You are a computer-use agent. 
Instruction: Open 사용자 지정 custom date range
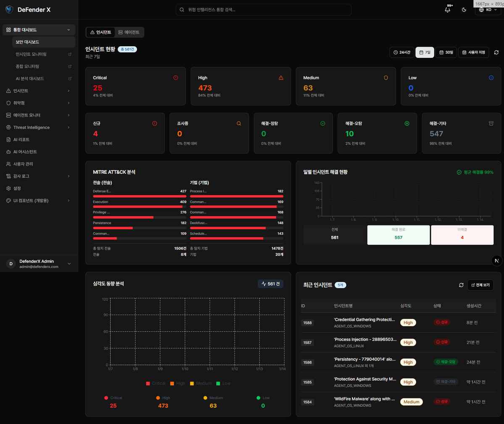(x=473, y=52)
